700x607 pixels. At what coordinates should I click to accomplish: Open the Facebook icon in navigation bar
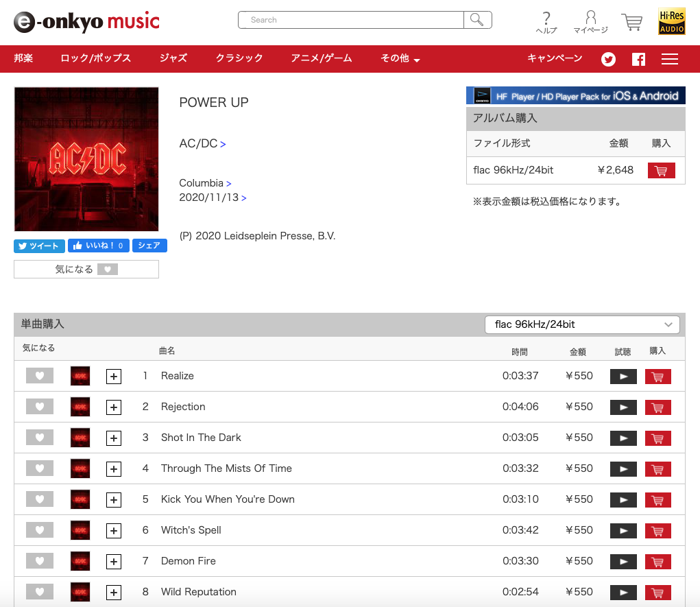(638, 59)
